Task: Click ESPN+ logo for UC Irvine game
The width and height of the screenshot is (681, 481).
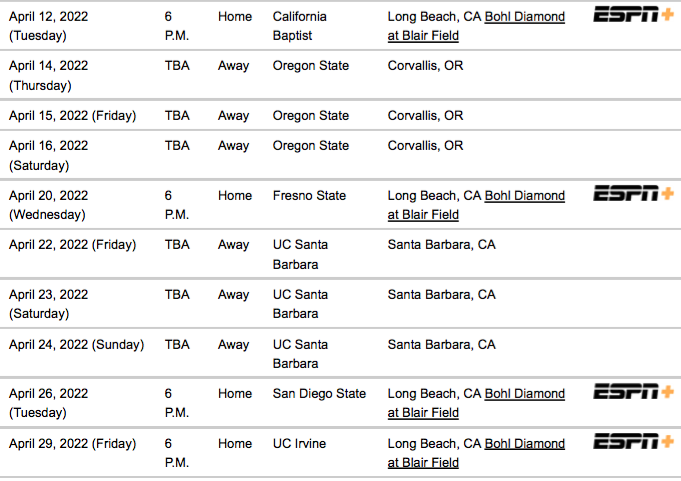Action: point(634,441)
